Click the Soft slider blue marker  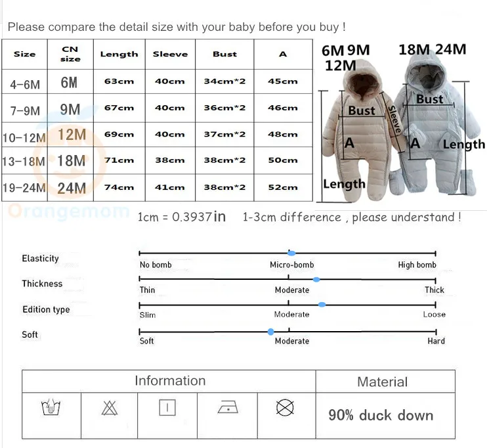click(x=271, y=332)
